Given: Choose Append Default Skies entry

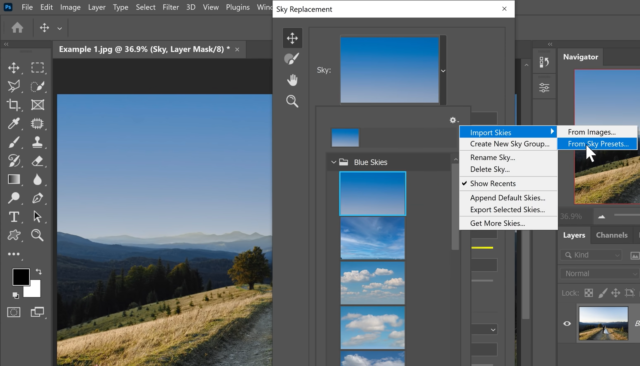Looking at the screenshot, I should (508, 198).
